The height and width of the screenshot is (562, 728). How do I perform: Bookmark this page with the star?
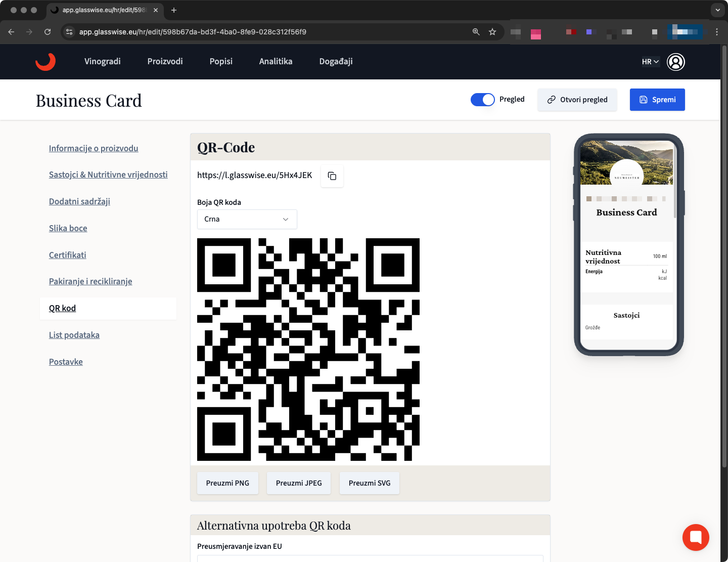[492, 32]
